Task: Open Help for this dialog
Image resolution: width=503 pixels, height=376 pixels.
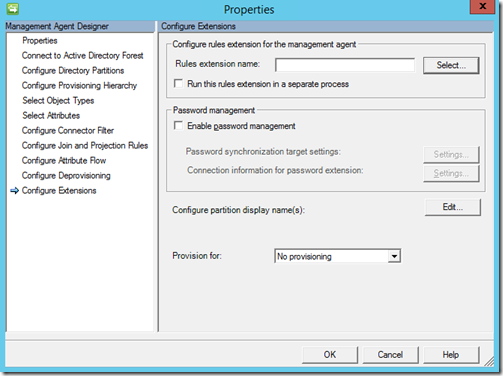Action: [x=451, y=355]
